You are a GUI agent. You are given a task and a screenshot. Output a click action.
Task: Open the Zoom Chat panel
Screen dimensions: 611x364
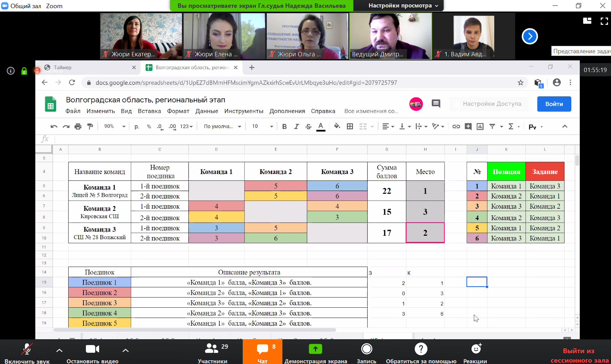[x=262, y=353]
